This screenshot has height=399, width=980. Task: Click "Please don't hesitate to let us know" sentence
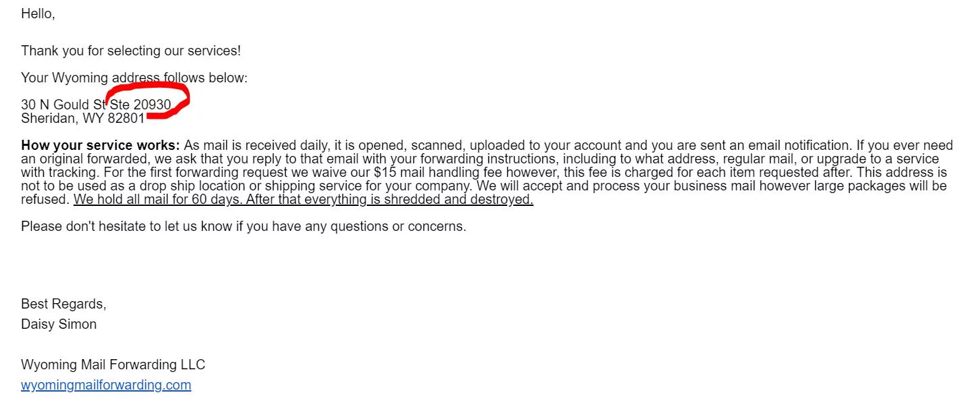click(x=243, y=226)
